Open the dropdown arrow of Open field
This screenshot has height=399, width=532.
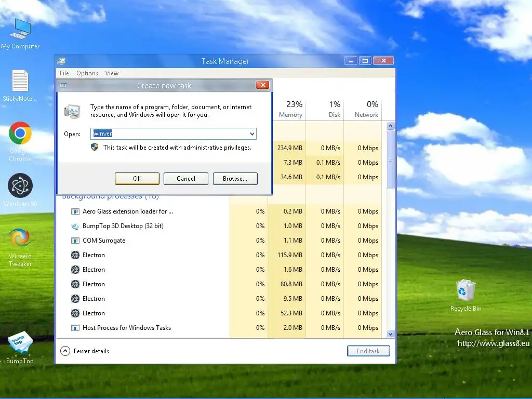(x=252, y=134)
